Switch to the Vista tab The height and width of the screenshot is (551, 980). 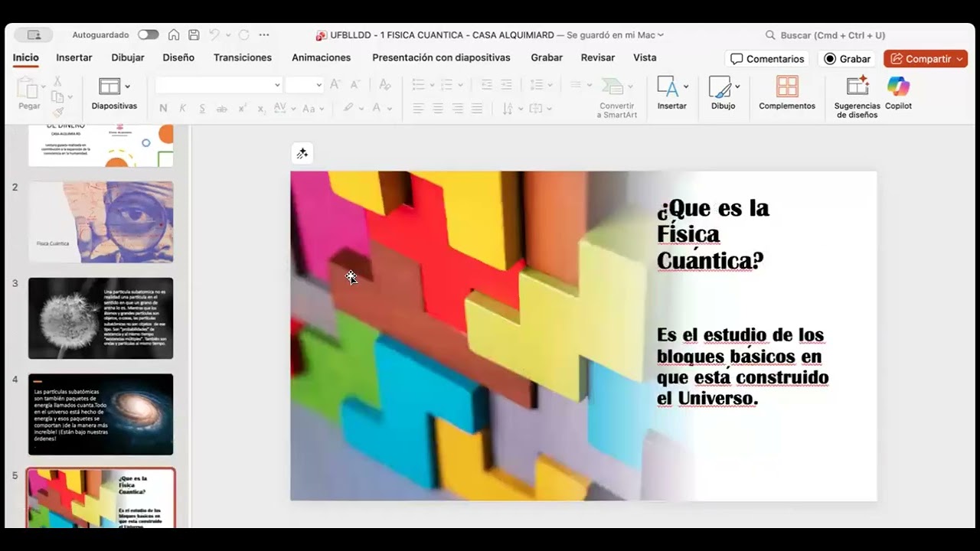(645, 57)
